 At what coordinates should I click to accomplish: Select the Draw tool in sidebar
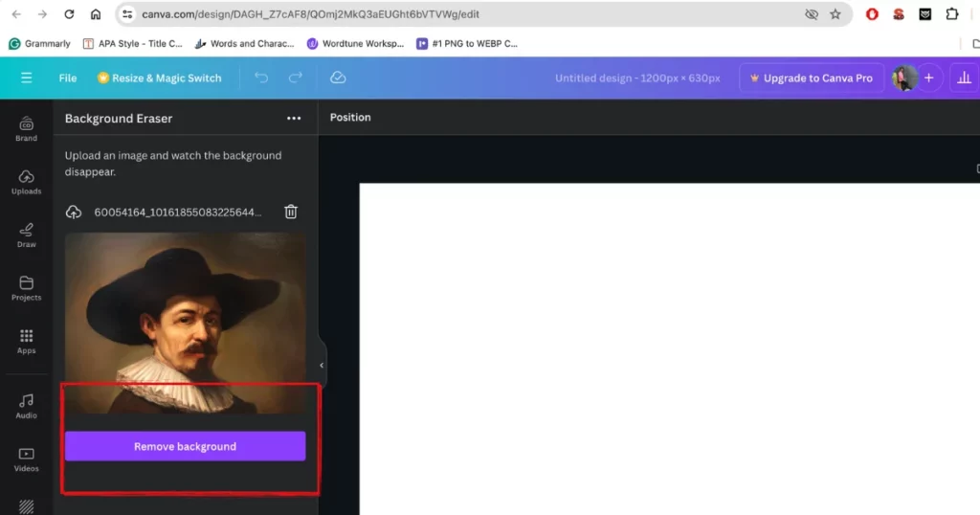[x=26, y=235]
